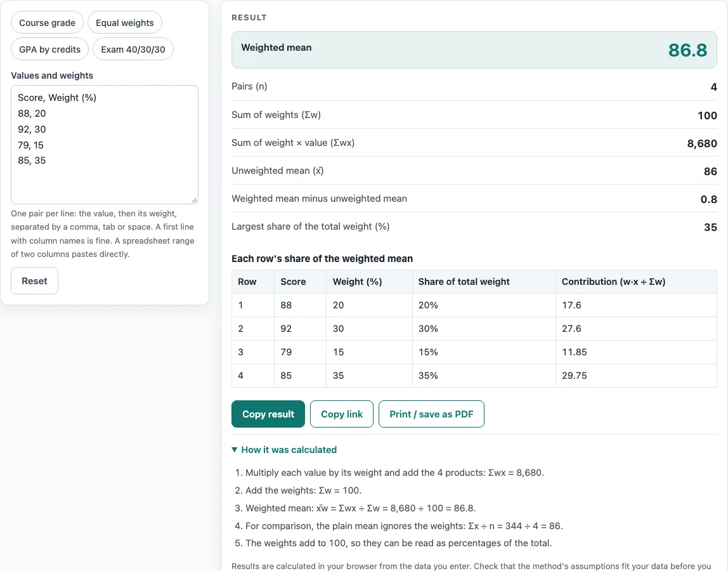Click the Largest share of total weight label
728x571 pixels.
pyautogui.click(x=311, y=226)
